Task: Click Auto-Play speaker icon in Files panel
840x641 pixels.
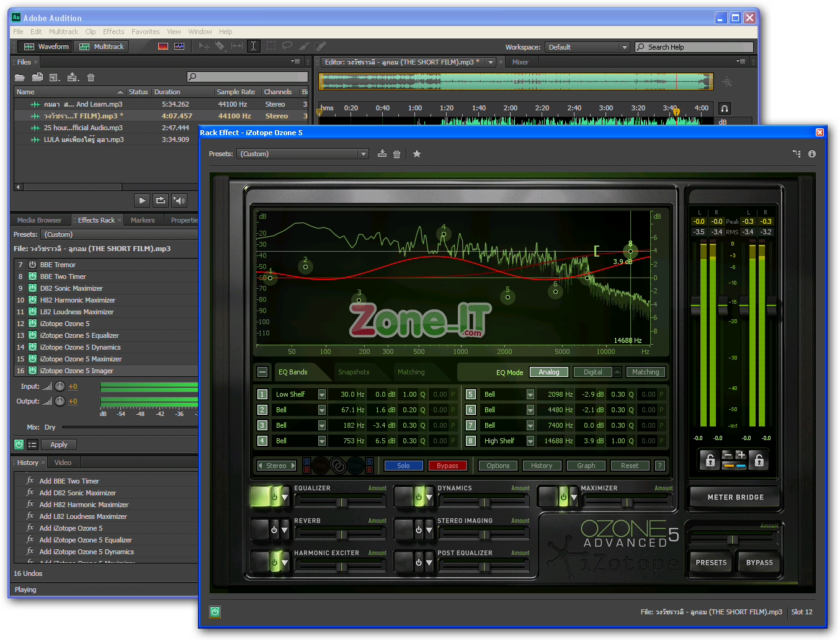Action: [x=179, y=200]
